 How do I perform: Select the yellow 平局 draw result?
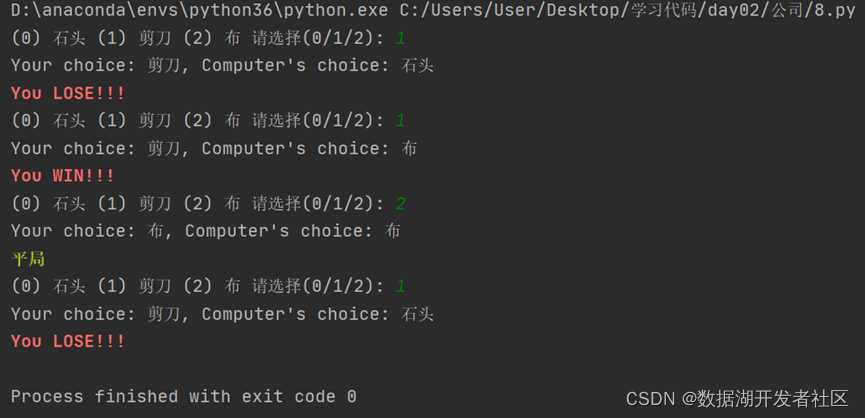coord(28,259)
